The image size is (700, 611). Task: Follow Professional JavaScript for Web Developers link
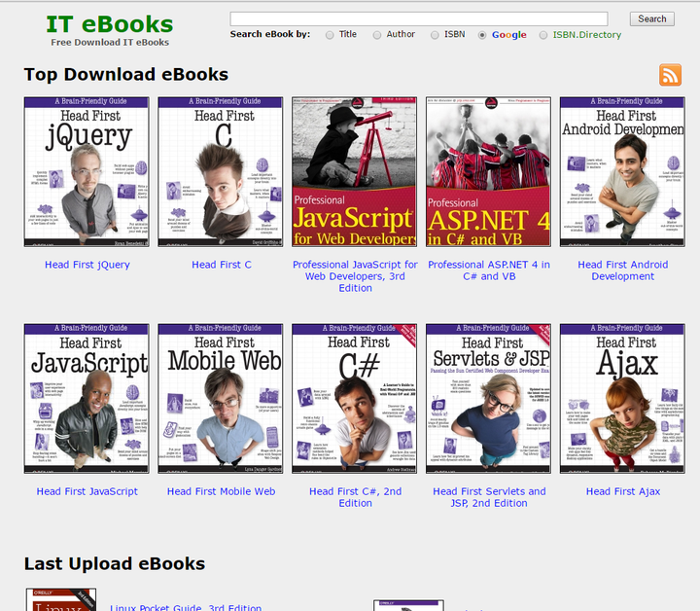click(355, 276)
